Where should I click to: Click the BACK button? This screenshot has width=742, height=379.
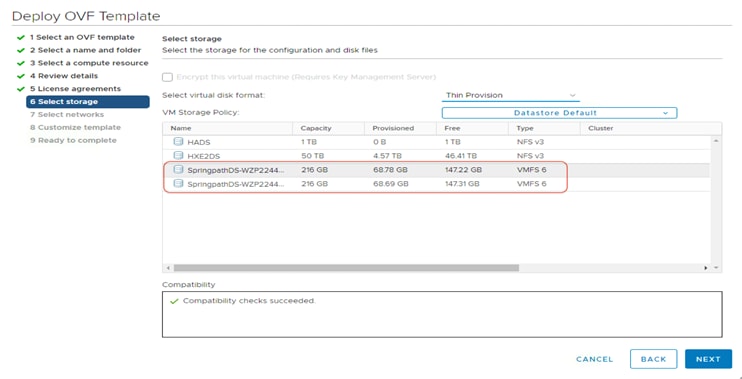click(x=654, y=359)
